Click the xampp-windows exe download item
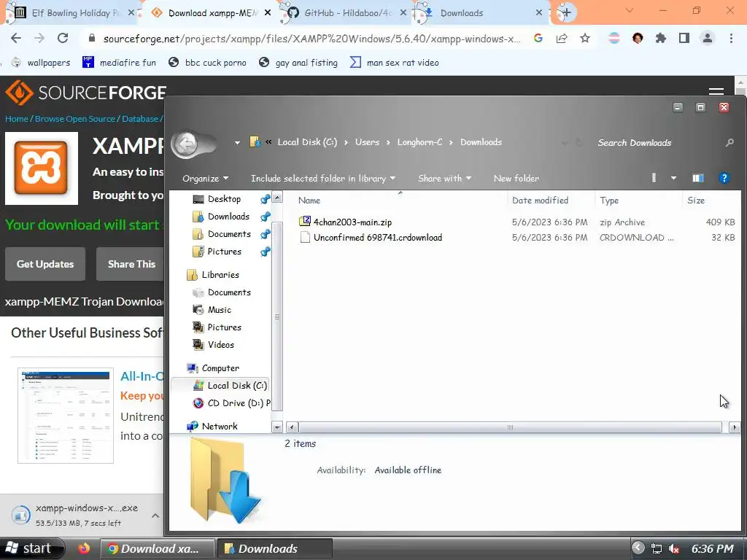Image resolution: width=747 pixels, height=560 pixels. 75,516
